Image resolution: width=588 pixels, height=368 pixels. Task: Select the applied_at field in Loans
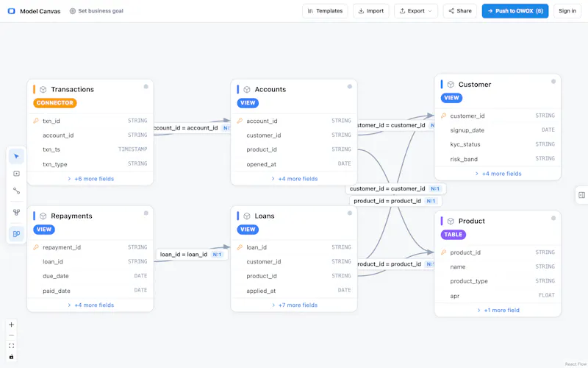tap(295, 290)
